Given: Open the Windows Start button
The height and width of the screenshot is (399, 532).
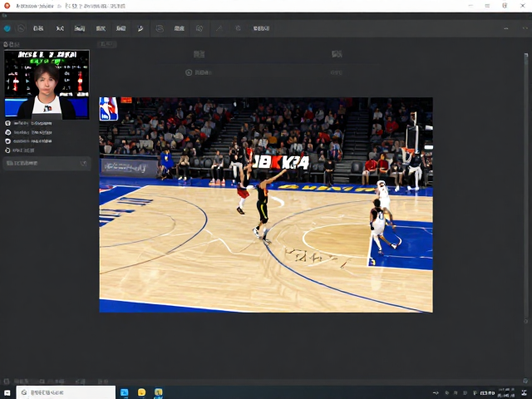Looking at the screenshot, I should (7, 393).
